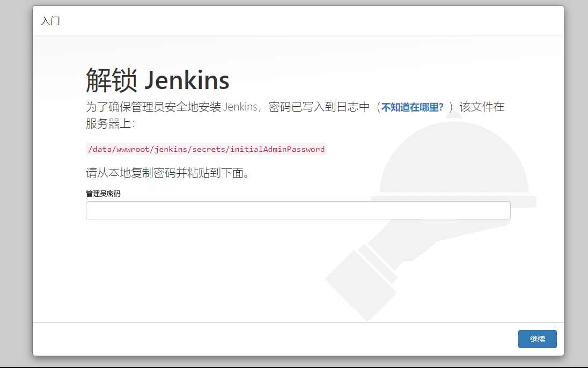The image size is (588, 368).
Task: Click the knob atop the serving dome
Action: point(454,115)
